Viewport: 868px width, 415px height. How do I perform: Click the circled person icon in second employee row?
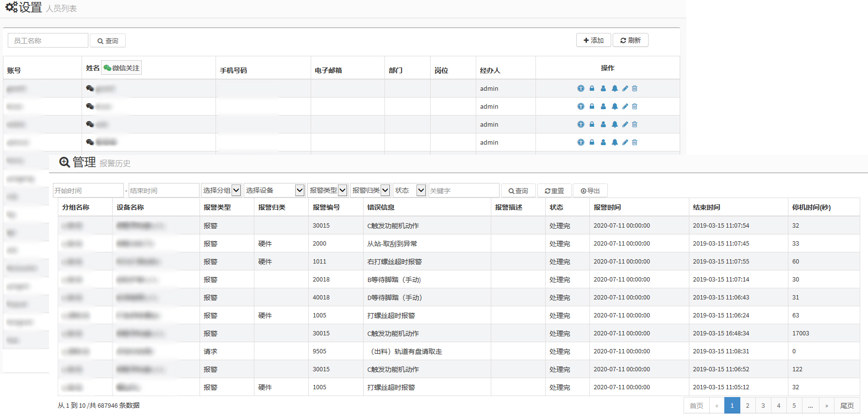click(x=581, y=106)
